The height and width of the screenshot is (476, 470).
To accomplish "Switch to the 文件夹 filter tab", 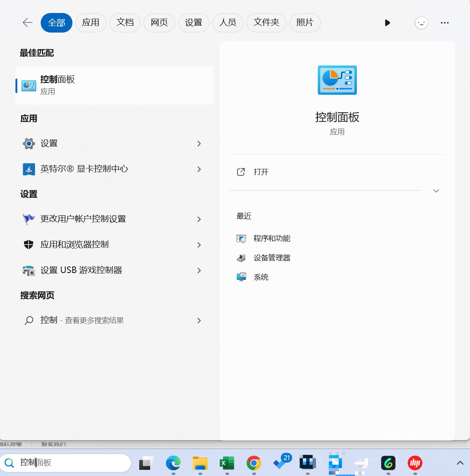I will pos(266,22).
